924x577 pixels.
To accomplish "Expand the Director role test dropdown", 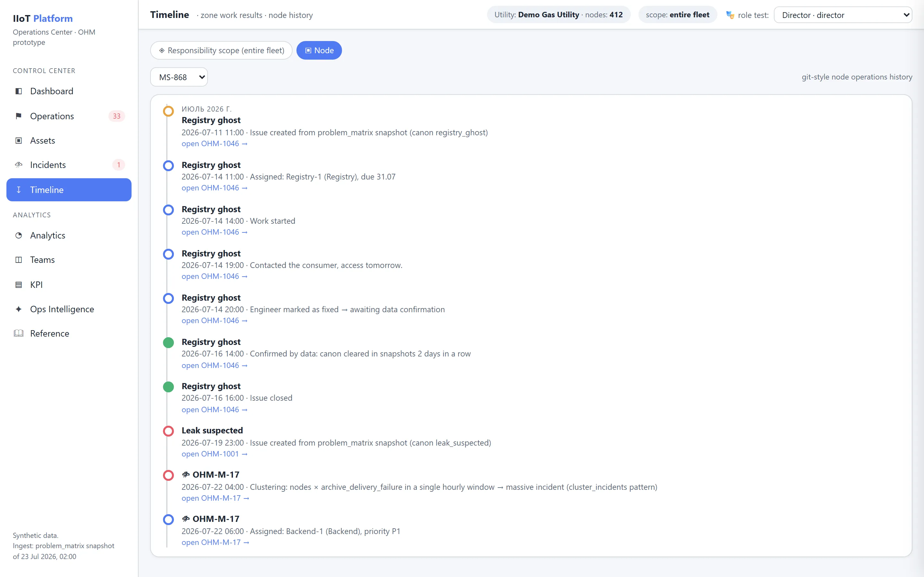I will 843,15.
